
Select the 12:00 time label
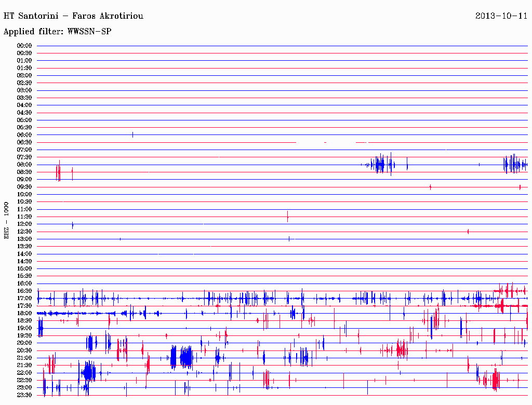[24, 224]
